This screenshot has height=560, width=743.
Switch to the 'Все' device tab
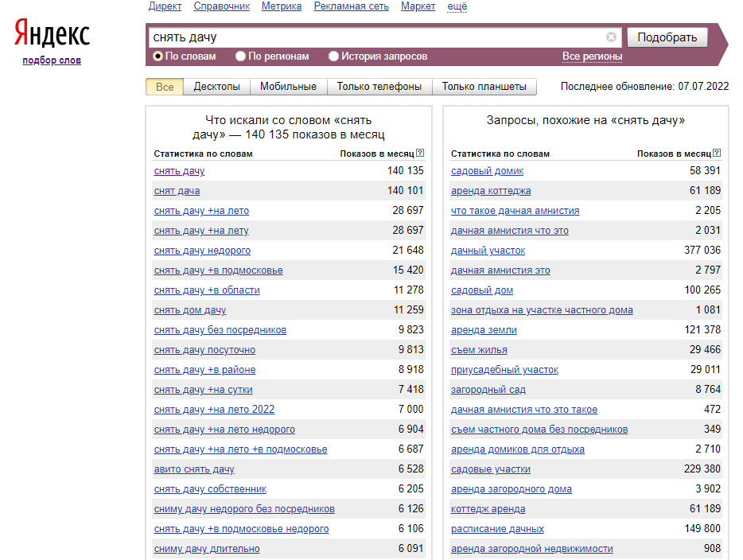[x=165, y=87]
